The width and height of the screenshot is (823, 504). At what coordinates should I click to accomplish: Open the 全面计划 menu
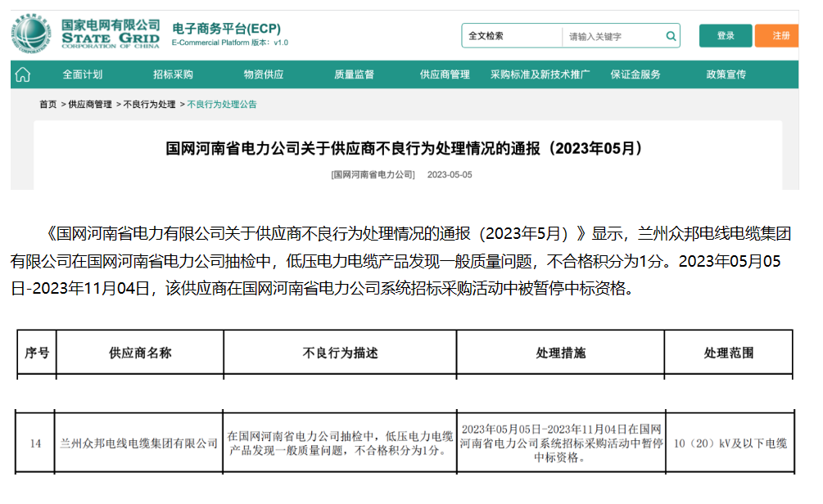(83, 74)
